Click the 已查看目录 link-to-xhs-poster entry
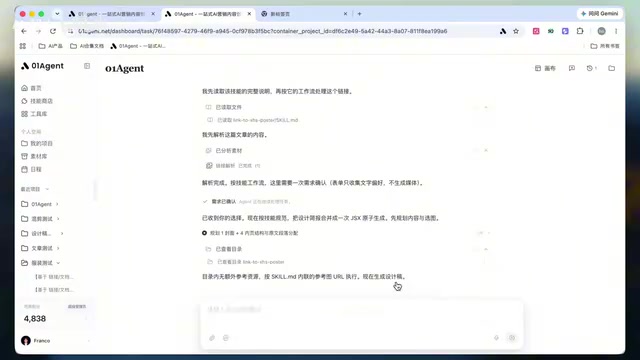 246,262
